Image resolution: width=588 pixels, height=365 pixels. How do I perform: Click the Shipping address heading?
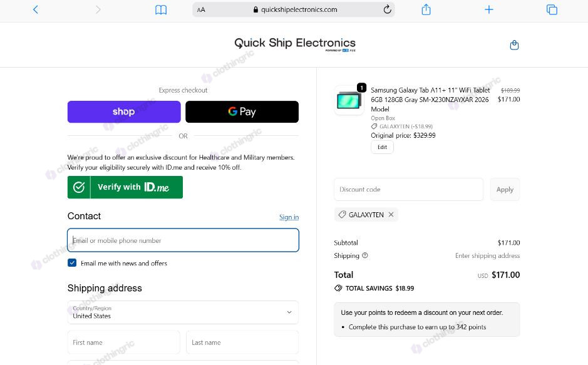105,288
